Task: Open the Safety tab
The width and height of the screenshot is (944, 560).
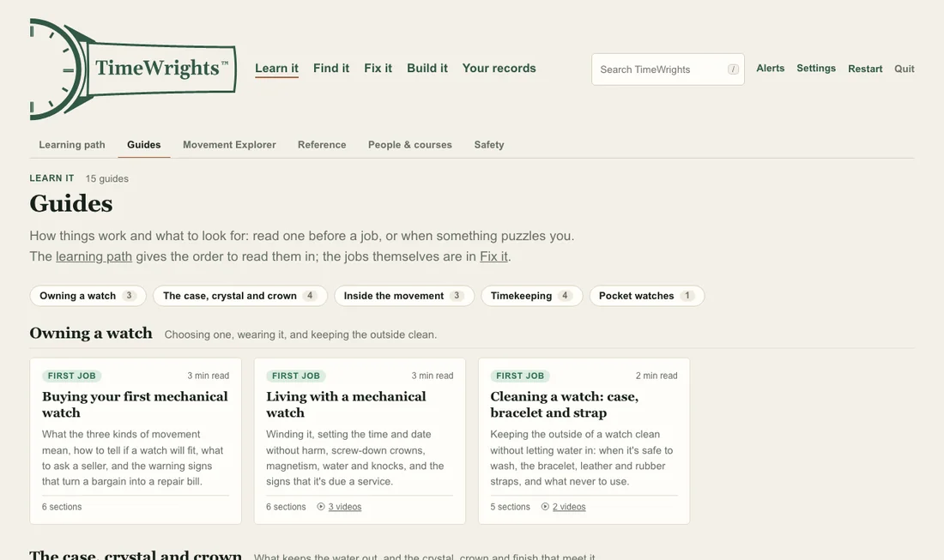Action: pyautogui.click(x=489, y=144)
